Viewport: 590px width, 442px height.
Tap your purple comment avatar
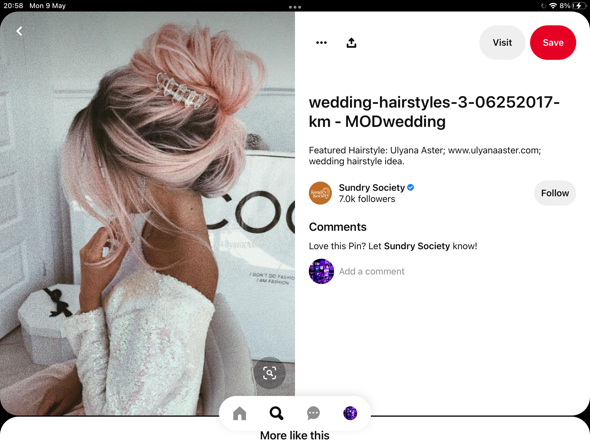click(321, 271)
